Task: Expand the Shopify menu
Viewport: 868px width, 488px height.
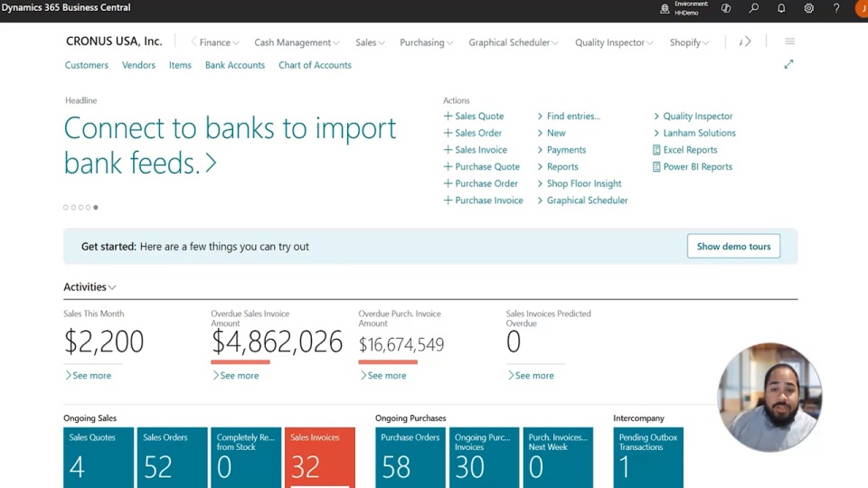Action: [x=689, y=42]
